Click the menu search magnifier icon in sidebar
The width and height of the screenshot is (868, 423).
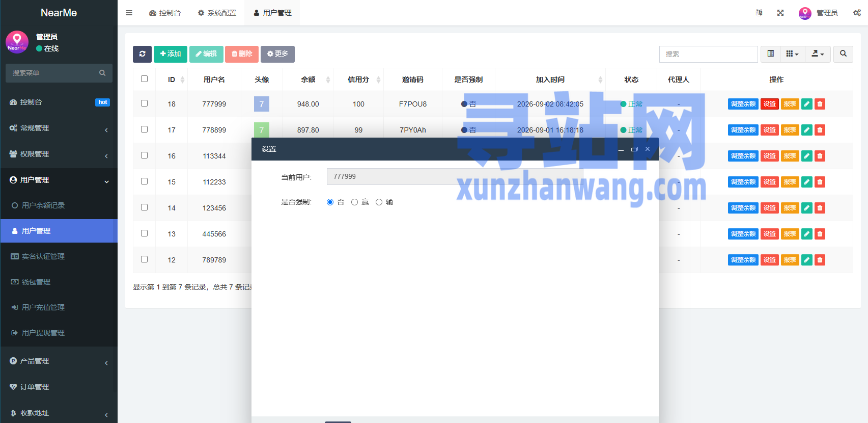pyautogui.click(x=102, y=73)
